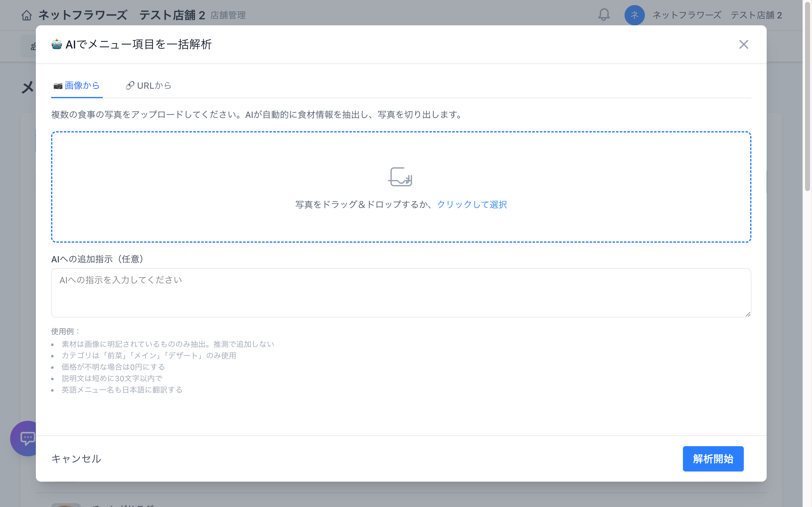Click the ネ avatar icon
This screenshot has width=812, height=507.
coord(634,15)
